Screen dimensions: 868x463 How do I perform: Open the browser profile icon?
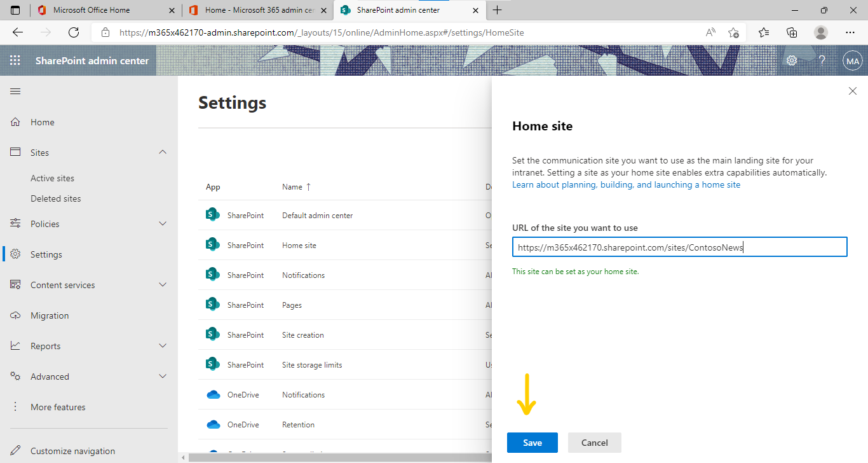pyautogui.click(x=821, y=32)
